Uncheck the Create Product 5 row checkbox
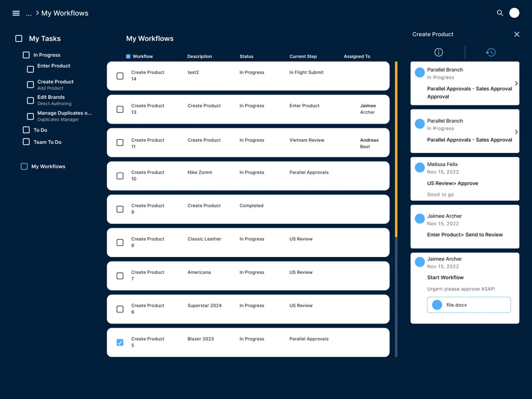 (120, 343)
